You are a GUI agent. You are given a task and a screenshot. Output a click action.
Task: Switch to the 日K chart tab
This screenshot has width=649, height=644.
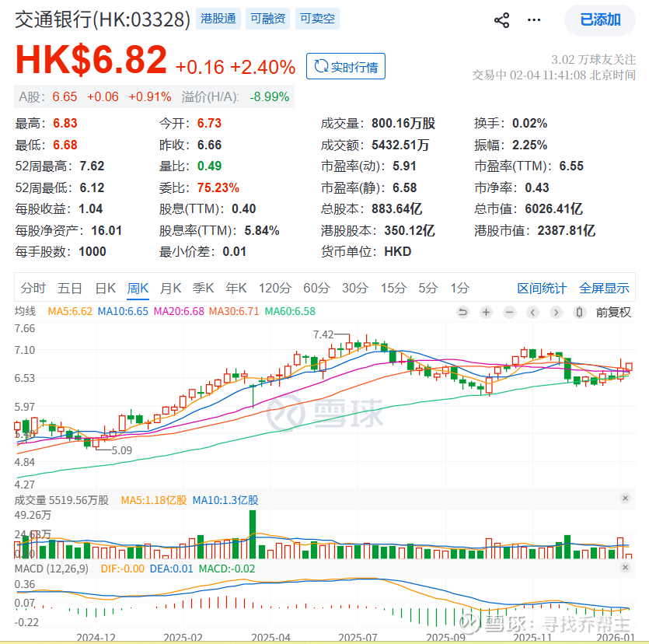(x=105, y=288)
